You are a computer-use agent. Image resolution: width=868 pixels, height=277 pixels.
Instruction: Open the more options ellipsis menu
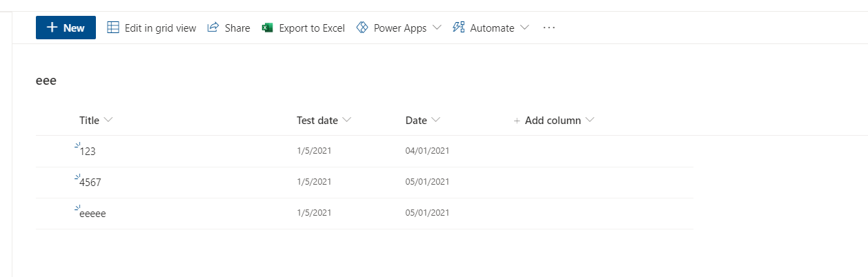pos(549,28)
